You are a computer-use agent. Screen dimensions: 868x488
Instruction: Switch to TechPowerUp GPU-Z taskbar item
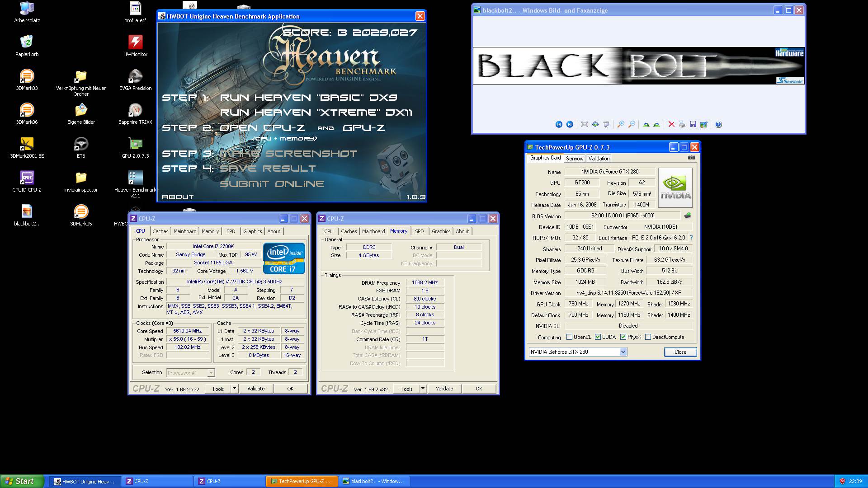[302, 481]
